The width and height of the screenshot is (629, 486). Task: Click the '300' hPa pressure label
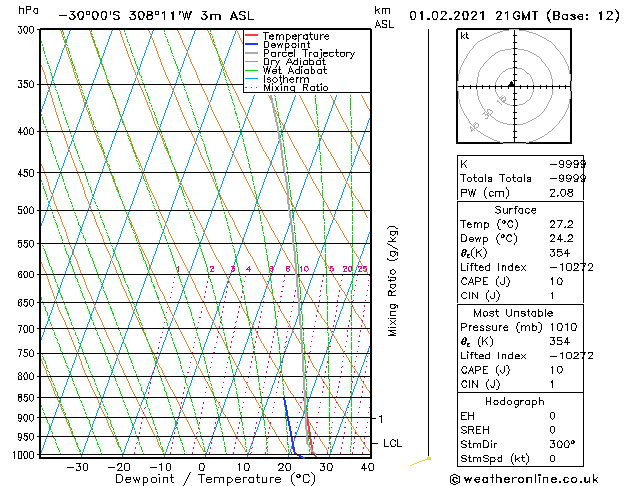pyautogui.click(x=28, y=30)
